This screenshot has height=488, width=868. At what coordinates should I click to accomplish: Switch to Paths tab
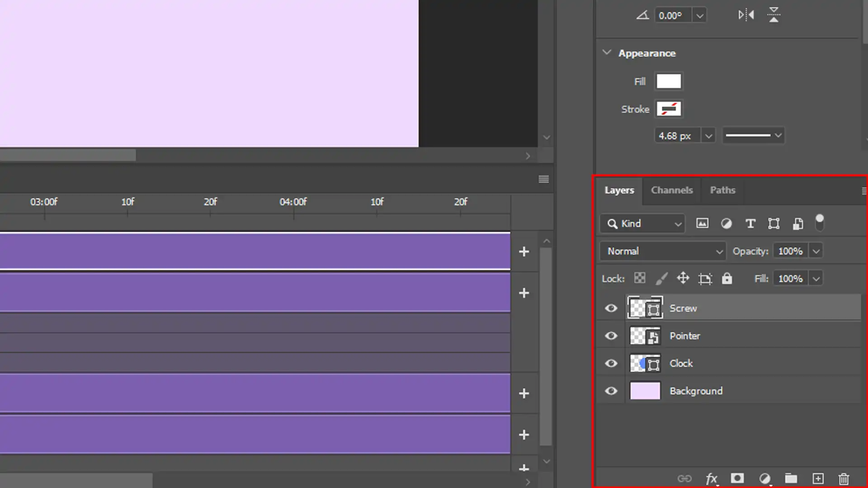[x=722, y=190]
